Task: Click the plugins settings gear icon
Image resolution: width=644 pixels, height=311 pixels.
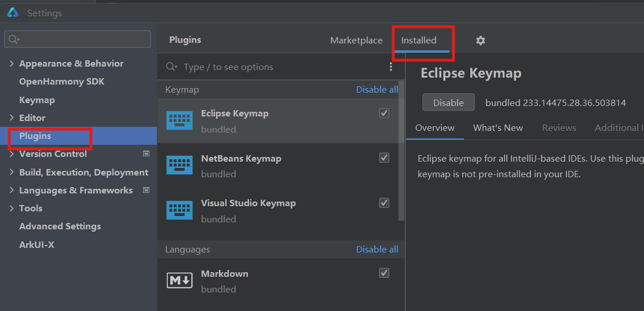Action: 480,41
